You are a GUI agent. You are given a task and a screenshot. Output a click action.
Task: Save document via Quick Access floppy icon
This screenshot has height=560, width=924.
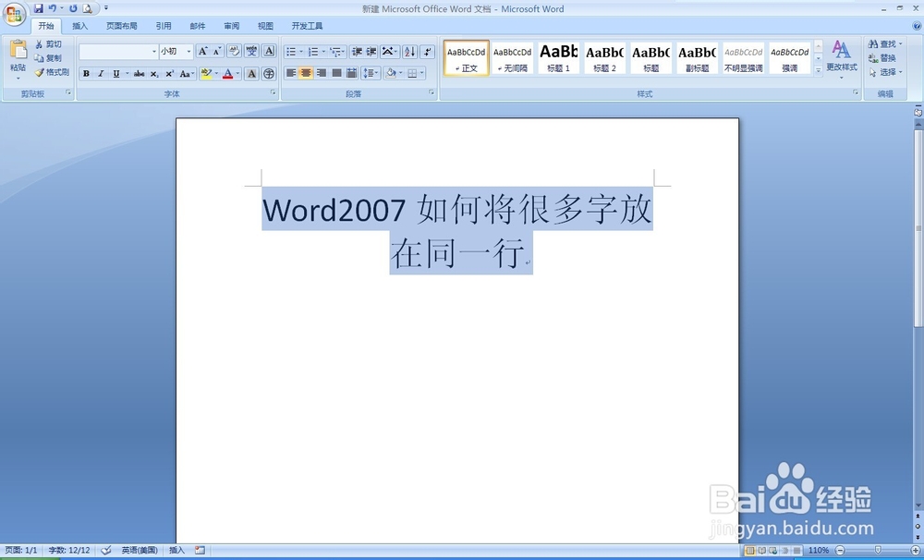pyautogui.click(x=38, y=8)
